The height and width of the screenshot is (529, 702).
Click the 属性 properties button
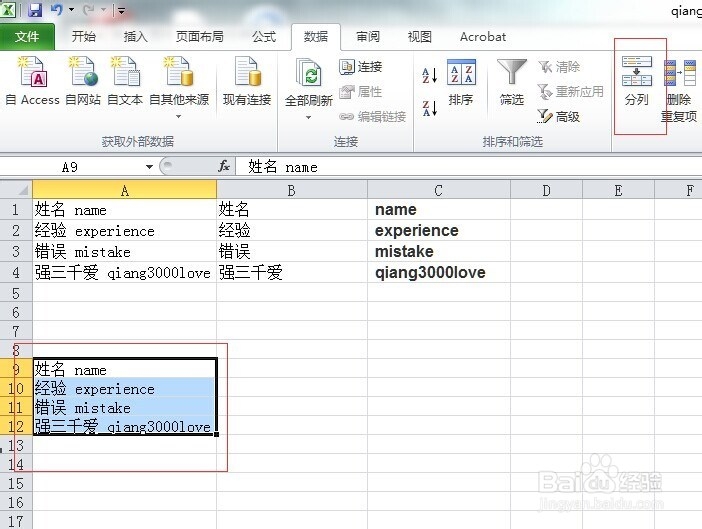coord(361,92)
